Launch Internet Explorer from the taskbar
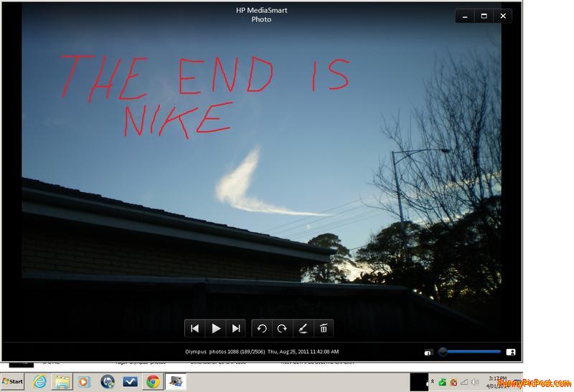The height and width of the screenshot is (392, 574). [40, 382]
